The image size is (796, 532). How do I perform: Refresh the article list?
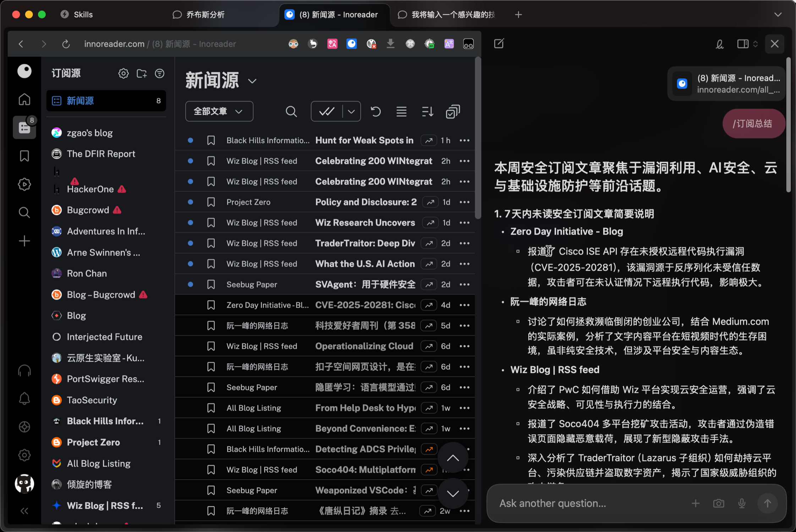coord(376,111)
